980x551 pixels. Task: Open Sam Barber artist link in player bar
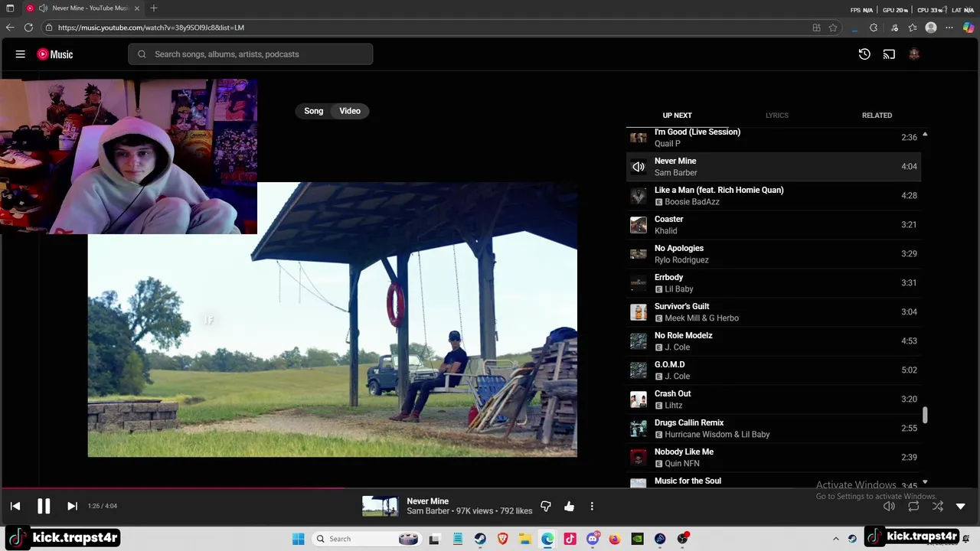pos(428,511)
